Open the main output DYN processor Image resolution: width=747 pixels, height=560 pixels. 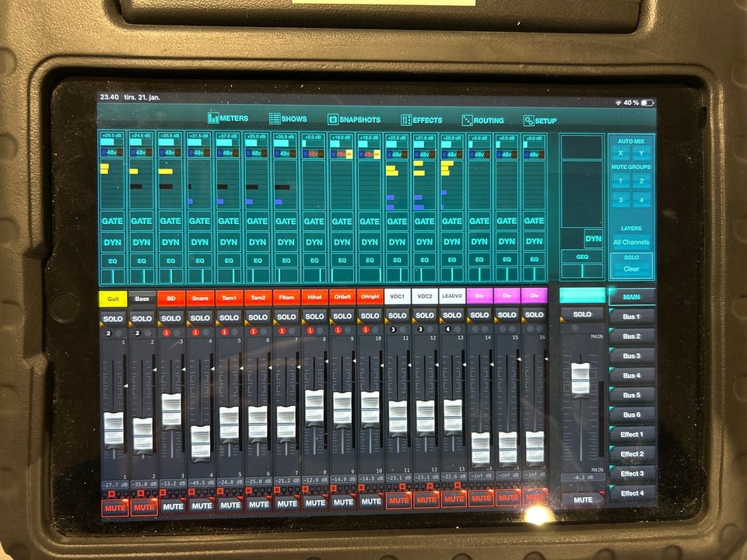click(x=593, y=239)
